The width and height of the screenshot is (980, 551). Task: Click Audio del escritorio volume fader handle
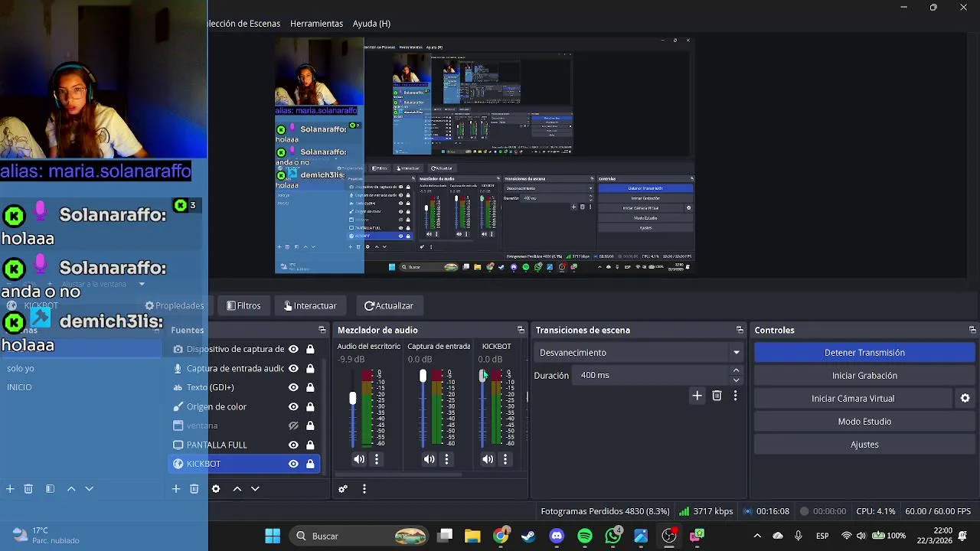(x=353, y=399)
